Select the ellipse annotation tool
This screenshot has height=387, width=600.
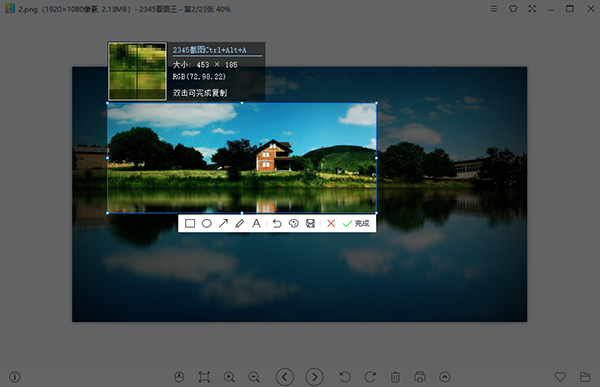click(207, 224)
